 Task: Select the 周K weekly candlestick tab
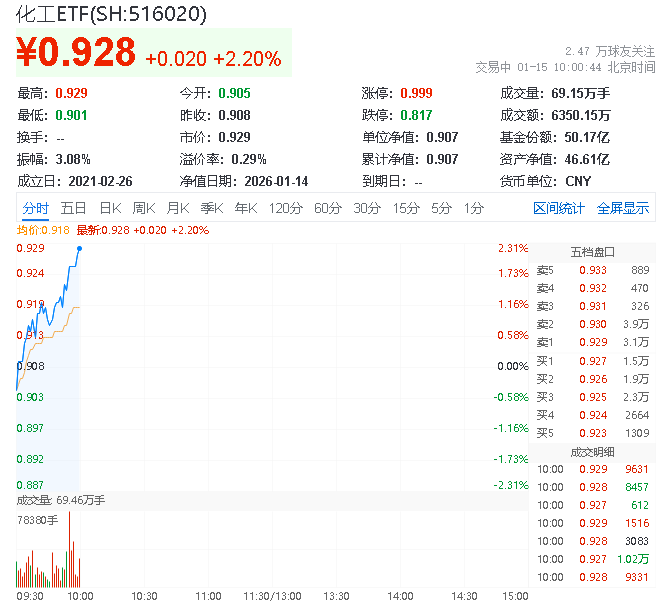[144, 208]
